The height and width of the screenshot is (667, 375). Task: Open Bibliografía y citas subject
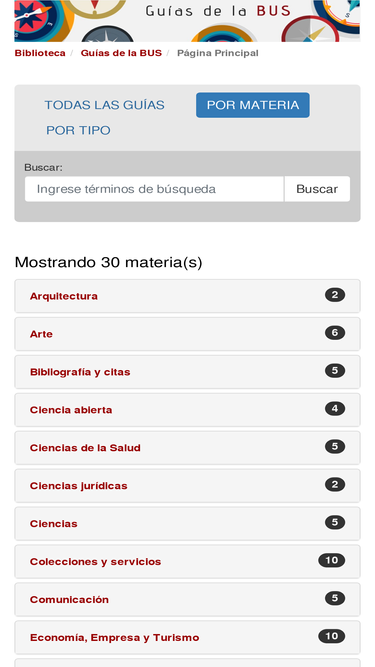pyautogui.click(x=188, y=372)
